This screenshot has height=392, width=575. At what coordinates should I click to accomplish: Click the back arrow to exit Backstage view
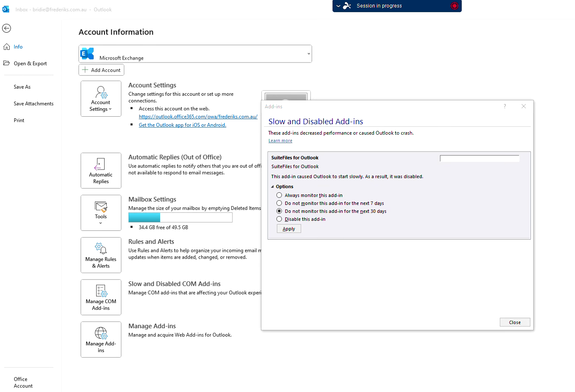coord(6,28)
